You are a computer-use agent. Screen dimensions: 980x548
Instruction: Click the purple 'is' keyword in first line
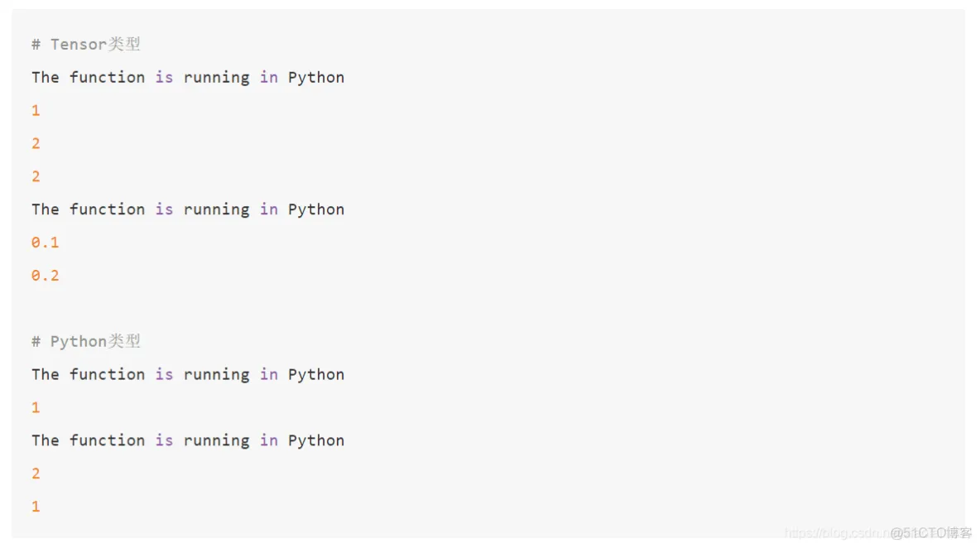[x=164, y=78]
